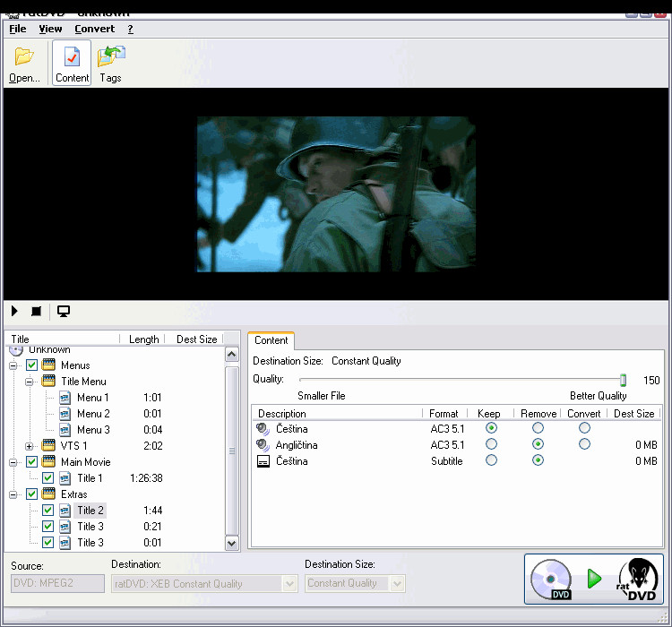Click the Menu 1 clip icon

click(65, 398)
